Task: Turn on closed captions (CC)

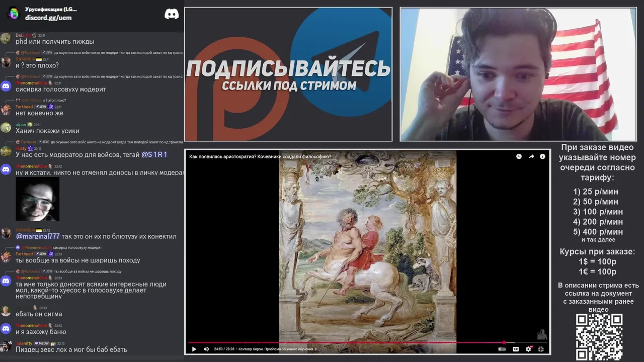Action: [516, 349]
